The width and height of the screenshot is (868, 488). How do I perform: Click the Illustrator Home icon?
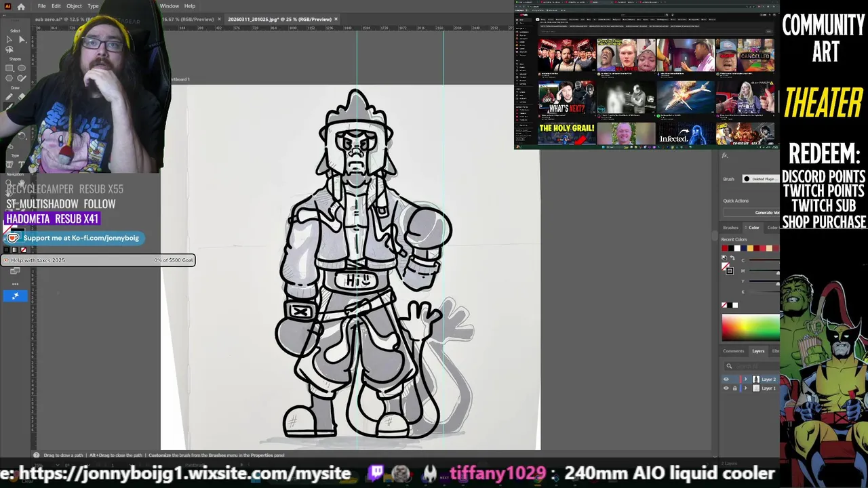(x=21, y=7)
